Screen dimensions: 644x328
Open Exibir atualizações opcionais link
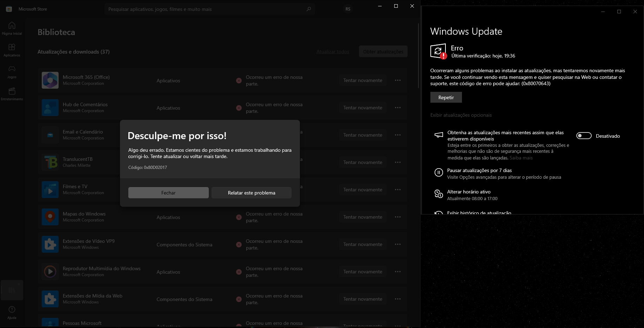[461, 115]
